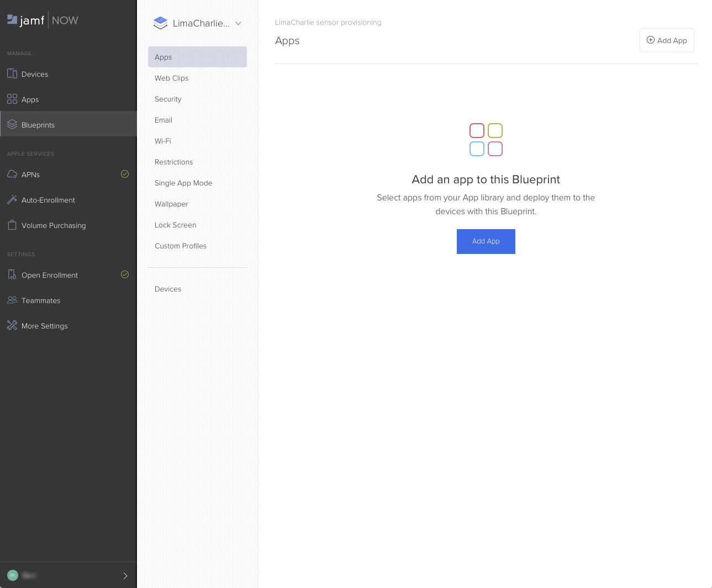Screen dimensions: 712x588
Task: Click the Jamf Now logo
Action: [x=43, y=20]
